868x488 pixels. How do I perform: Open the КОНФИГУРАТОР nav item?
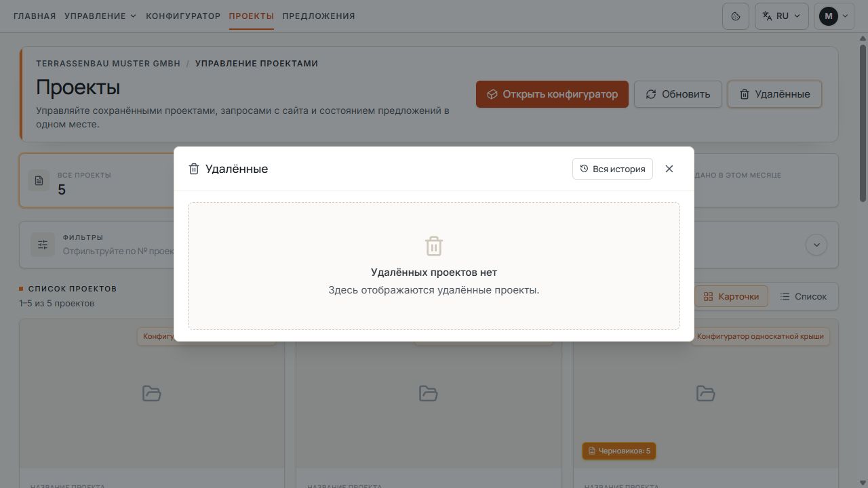(x=183, y=16)
